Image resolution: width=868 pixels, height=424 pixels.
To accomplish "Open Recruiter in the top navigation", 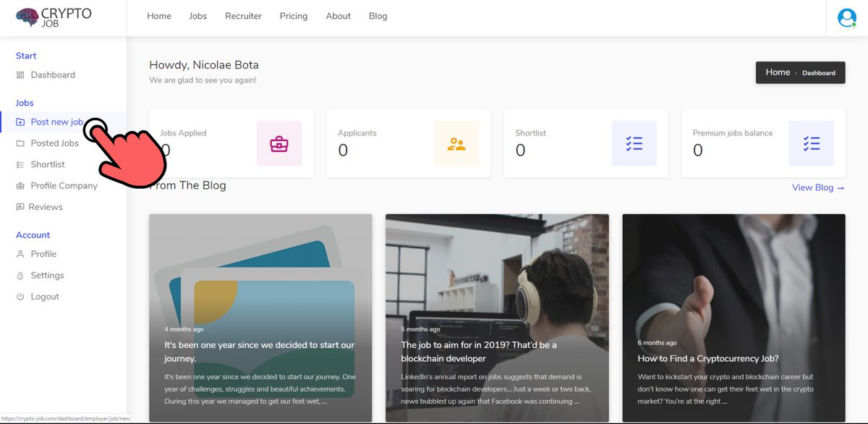I will pos(243,16).
